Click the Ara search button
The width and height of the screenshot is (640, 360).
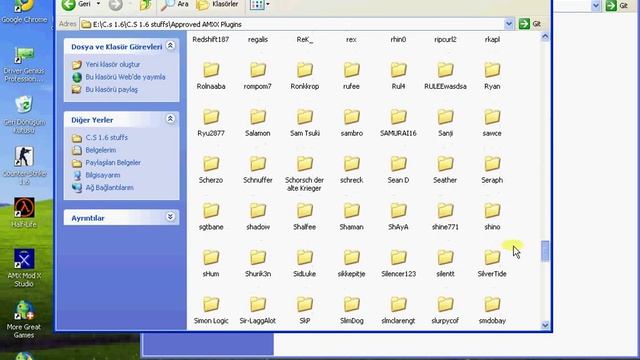coord(175,4)
